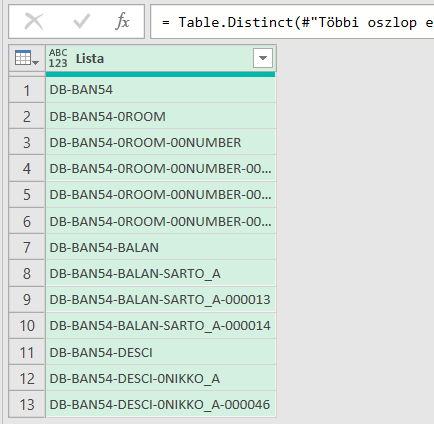
Task: Select the cell DB-BAN54-0ROOM
Action: click(161, 116)
